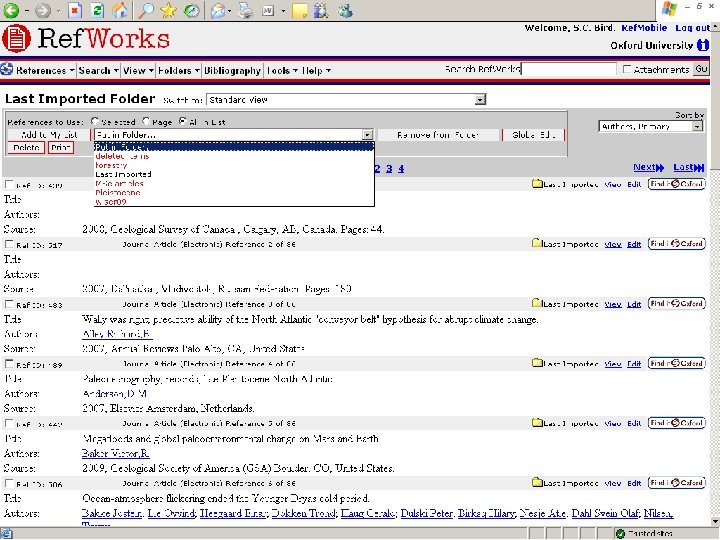Refresh the page with green arrows icon

coord(97,10)
